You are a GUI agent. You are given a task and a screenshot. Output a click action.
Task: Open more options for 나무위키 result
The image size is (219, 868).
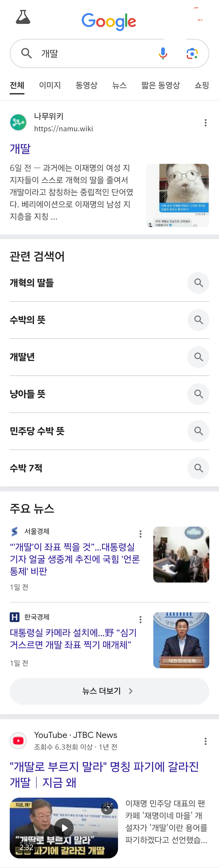[x=205, y=123]
